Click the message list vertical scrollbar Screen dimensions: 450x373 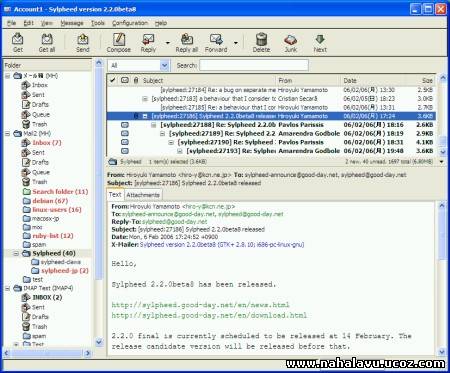click(443, 115)
